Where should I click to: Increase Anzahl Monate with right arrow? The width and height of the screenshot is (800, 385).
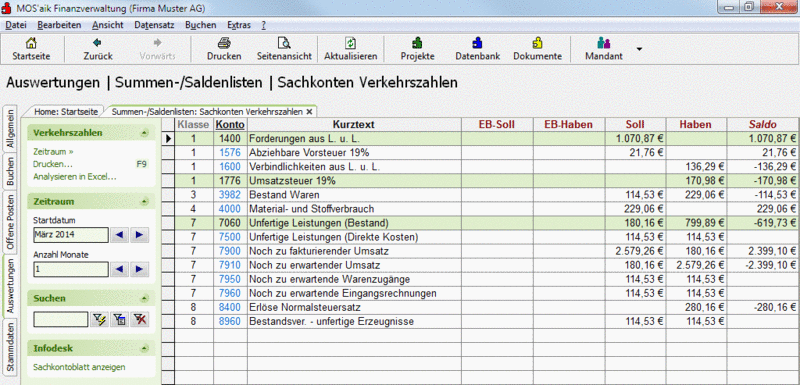click(139, 269)
